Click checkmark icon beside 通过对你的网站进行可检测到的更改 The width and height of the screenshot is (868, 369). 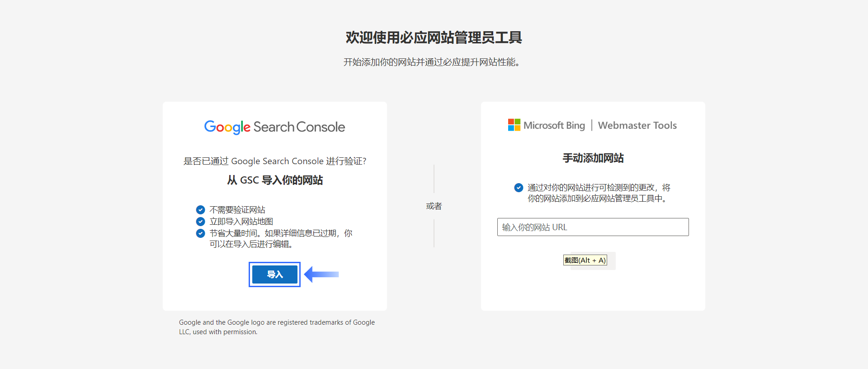pos(519,188)
